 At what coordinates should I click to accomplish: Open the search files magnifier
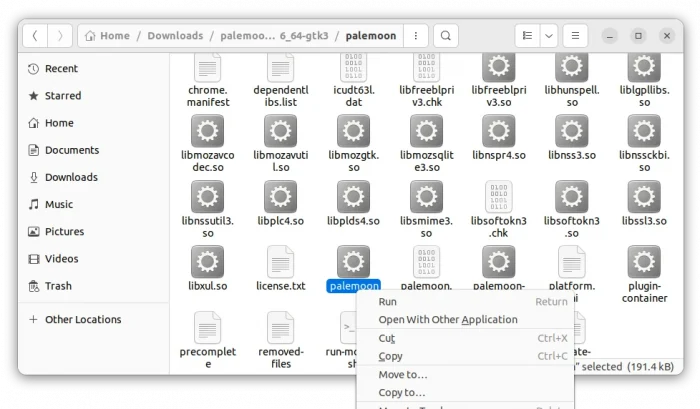(446, 36)
